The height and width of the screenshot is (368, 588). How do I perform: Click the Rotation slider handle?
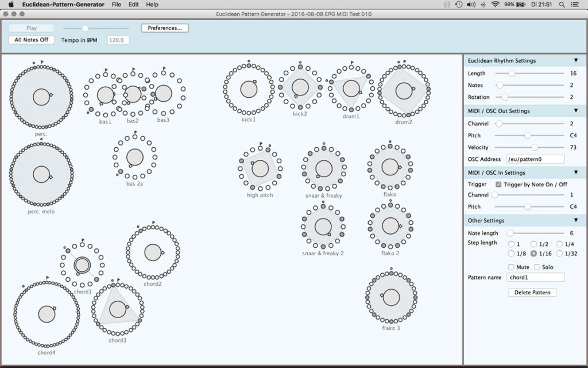(x=505, y=97)
